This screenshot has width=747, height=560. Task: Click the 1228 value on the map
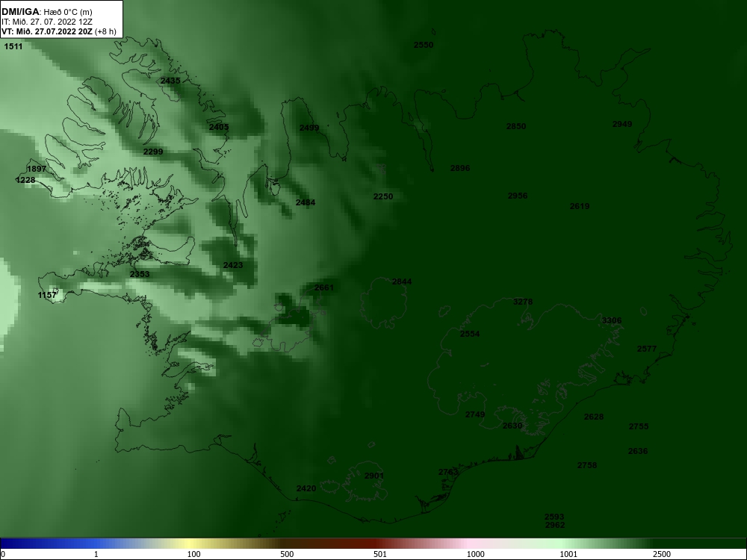click(25, 180)
